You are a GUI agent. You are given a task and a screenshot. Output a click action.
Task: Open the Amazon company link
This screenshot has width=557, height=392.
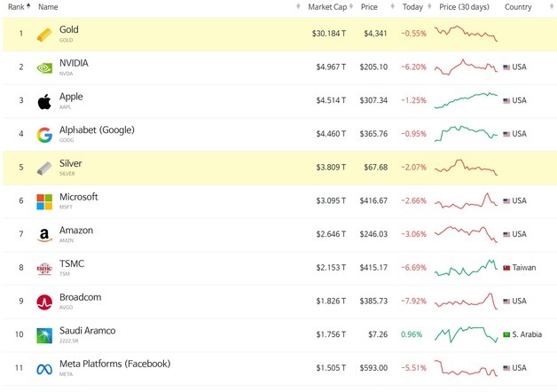(x=76, y=230)
